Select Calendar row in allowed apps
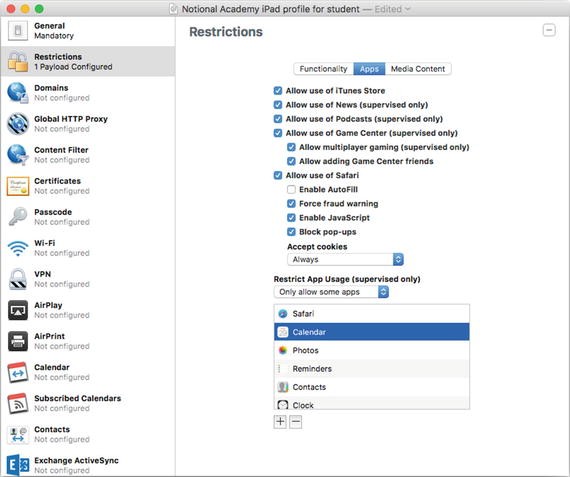Viewport: 570px width, 477px height. [372, 332]
